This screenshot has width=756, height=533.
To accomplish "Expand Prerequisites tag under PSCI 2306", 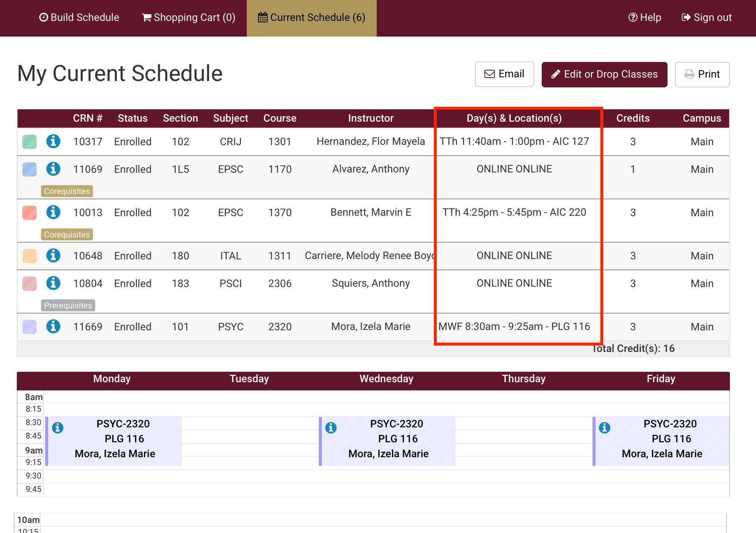I will click(68, 305).
